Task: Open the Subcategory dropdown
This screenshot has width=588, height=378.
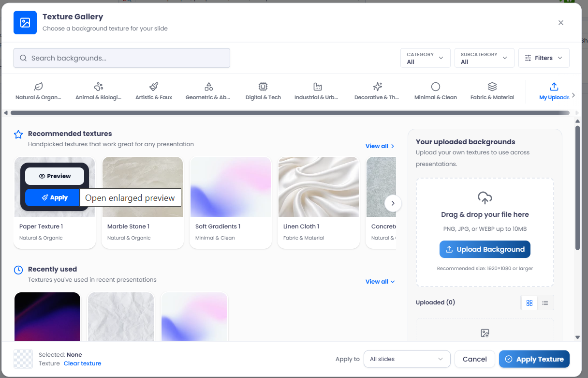Action: tap(484, 58)
